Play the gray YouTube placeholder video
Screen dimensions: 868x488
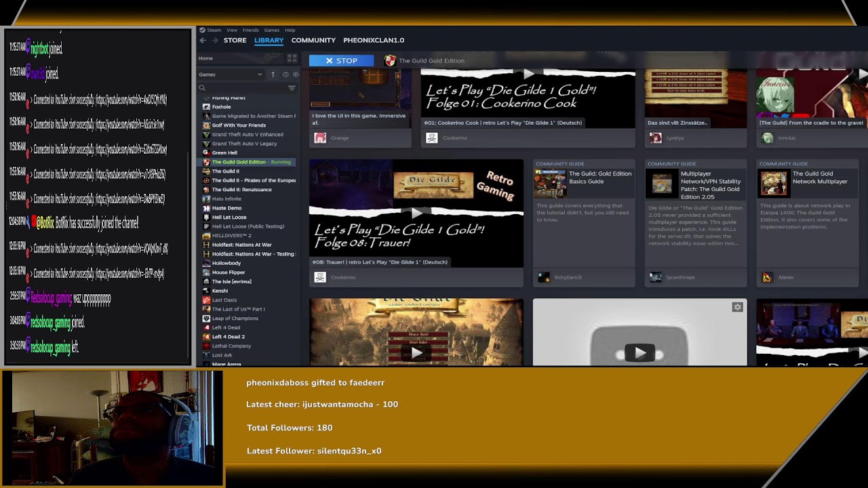click(639, 352)
